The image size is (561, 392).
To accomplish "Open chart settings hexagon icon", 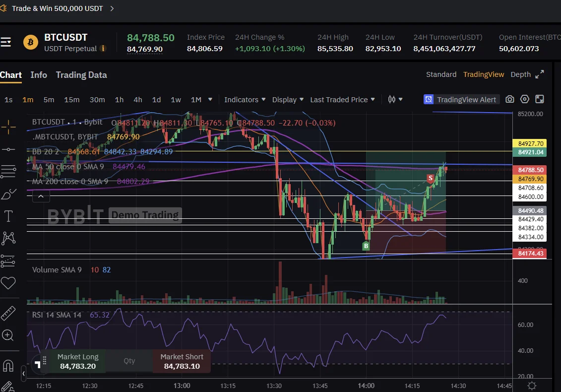I will pyautogui.click(x=524, y=99).
